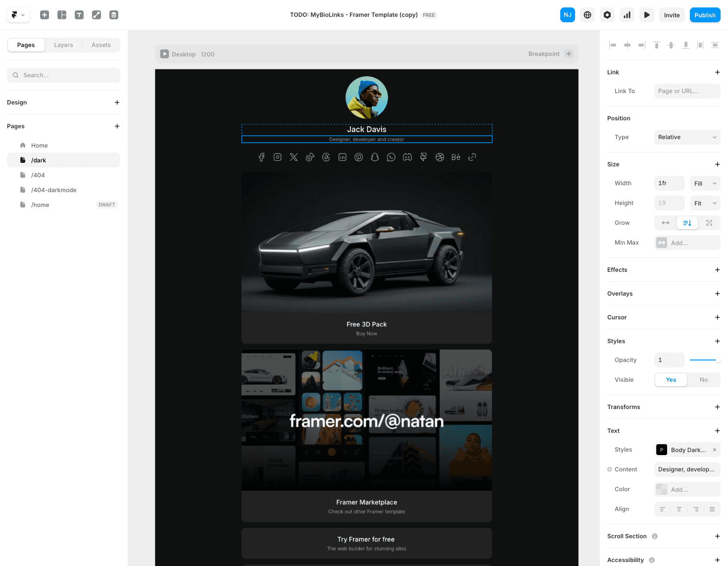Distribute horizontally icon
728x566 pixels.
click(700, 45)
